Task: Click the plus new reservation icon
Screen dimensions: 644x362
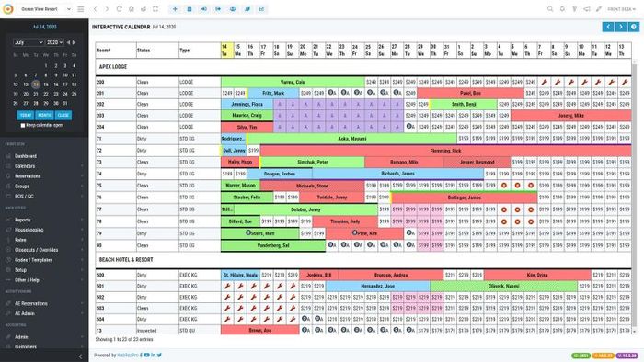Action: tap(175, 9)
